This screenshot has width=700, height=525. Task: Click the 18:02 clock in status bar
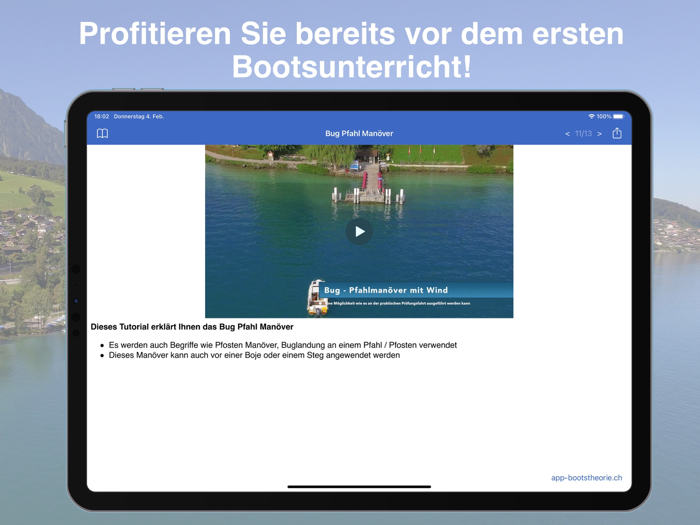102,117
